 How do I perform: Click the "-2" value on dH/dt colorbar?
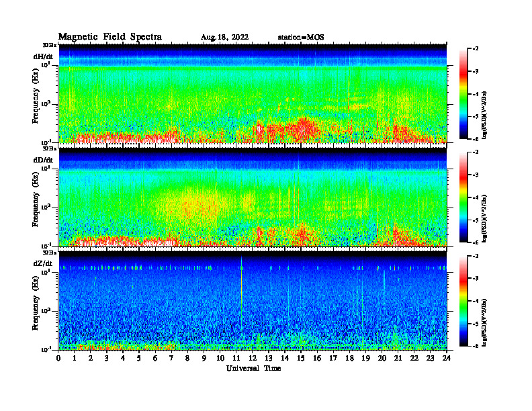coord(476,49)
